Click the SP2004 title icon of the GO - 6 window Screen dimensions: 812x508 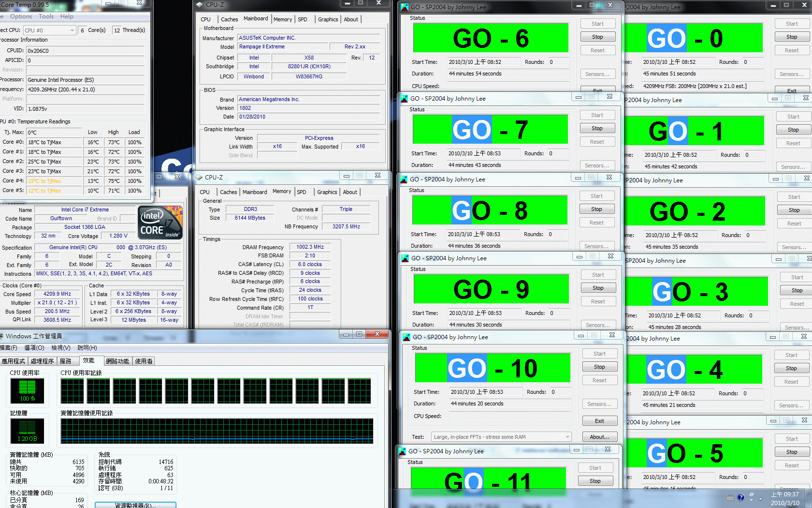click(404, 7)
